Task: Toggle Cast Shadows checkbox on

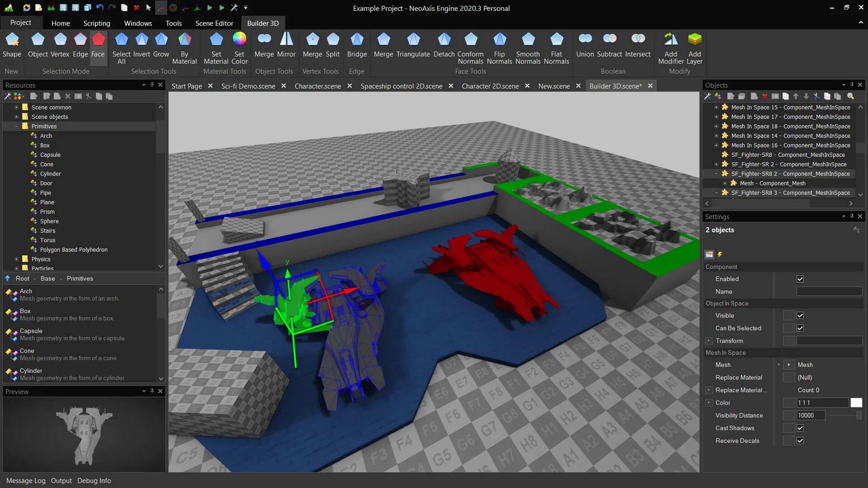Action: tap(800, 428)
